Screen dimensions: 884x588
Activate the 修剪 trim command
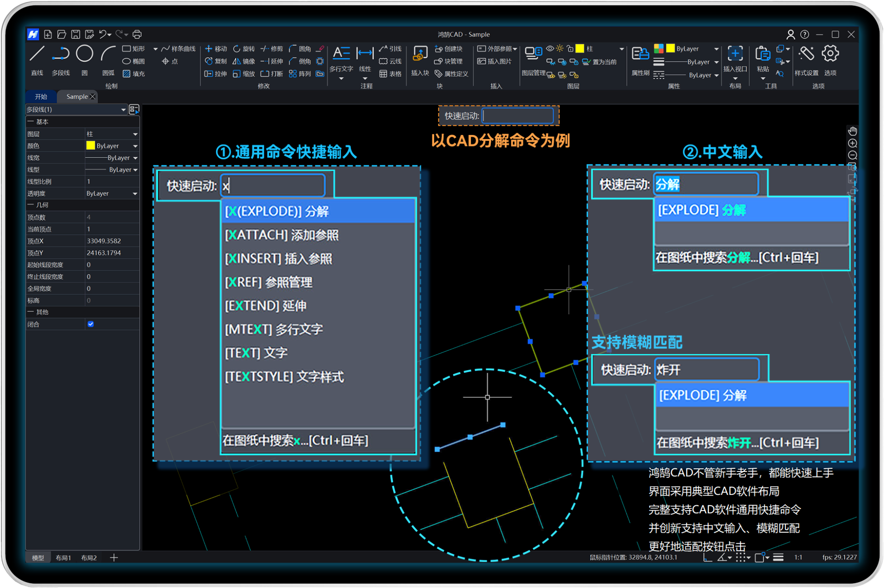point(272,49)
